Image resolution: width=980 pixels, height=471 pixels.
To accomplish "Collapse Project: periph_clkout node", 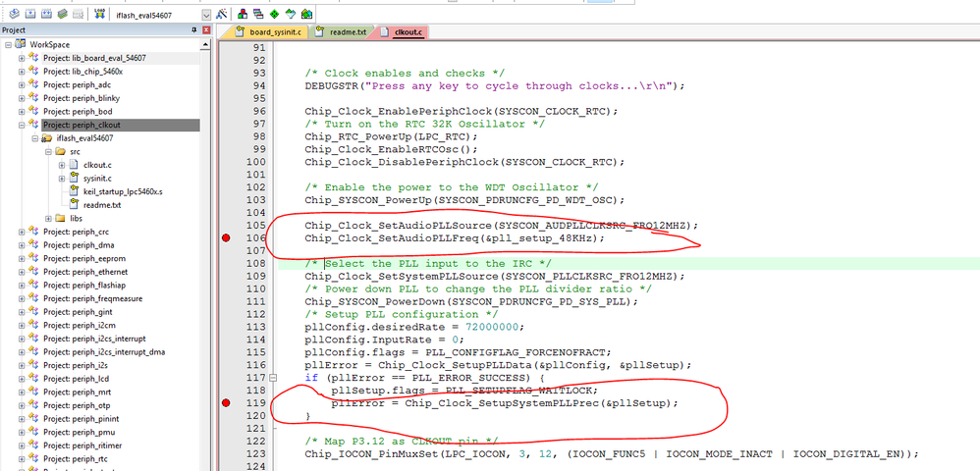I will (22, 125).
